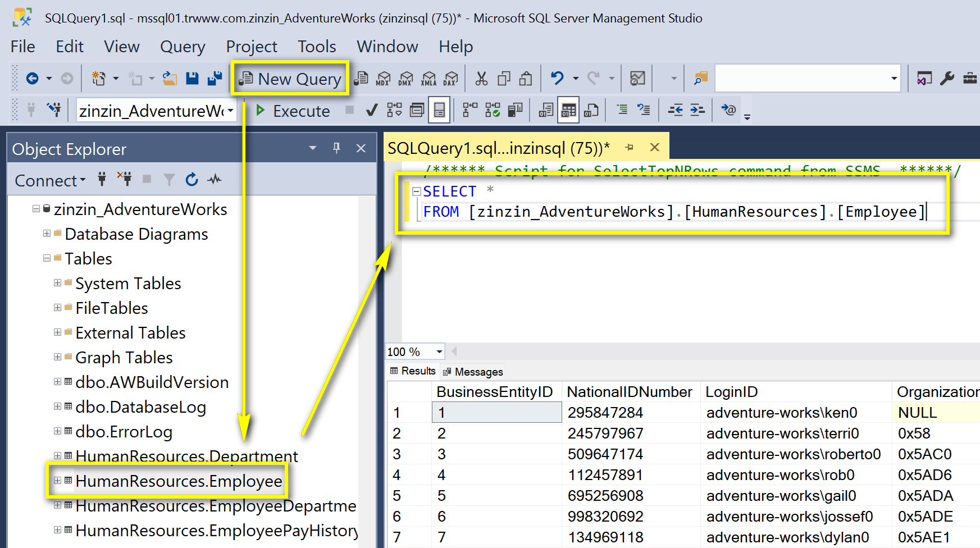Click the Cut scissors icon
This screenshot has width=980, height=548.
pyautogui.click(x=481, y=79)
